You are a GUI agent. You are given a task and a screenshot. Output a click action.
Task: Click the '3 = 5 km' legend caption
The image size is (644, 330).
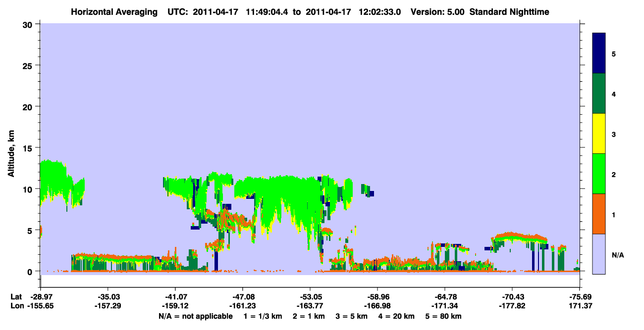[352, 316]
